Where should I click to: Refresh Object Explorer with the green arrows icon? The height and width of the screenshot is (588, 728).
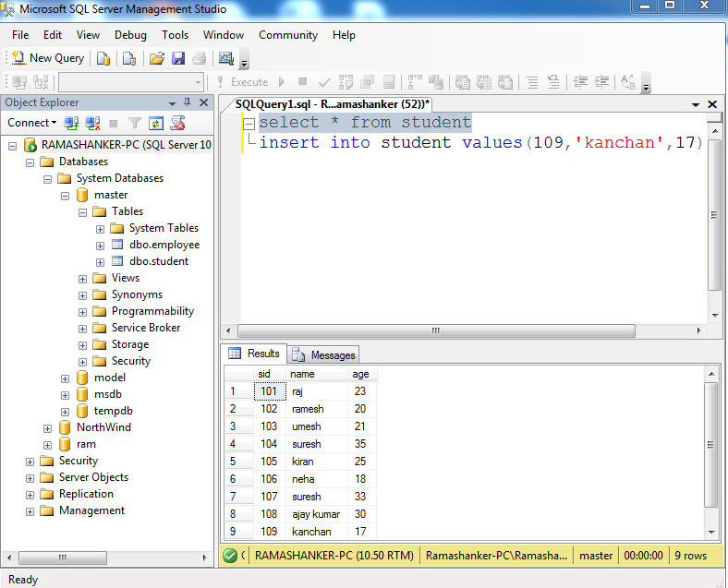(x=156, y=123)
